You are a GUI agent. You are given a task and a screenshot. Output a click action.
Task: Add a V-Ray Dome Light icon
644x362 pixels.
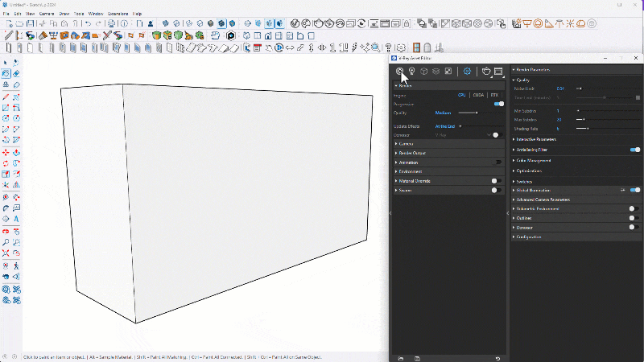pos(580,24)
